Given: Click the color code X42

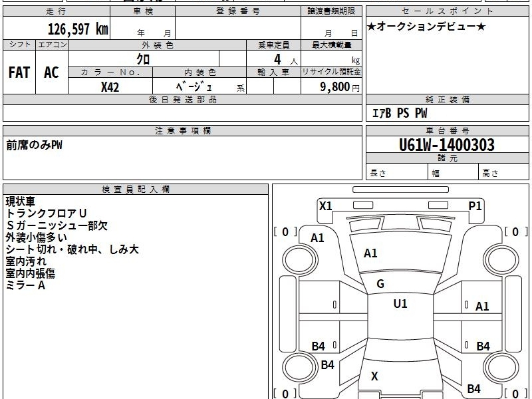Looking at the screenshot, I should coord(110,87).
